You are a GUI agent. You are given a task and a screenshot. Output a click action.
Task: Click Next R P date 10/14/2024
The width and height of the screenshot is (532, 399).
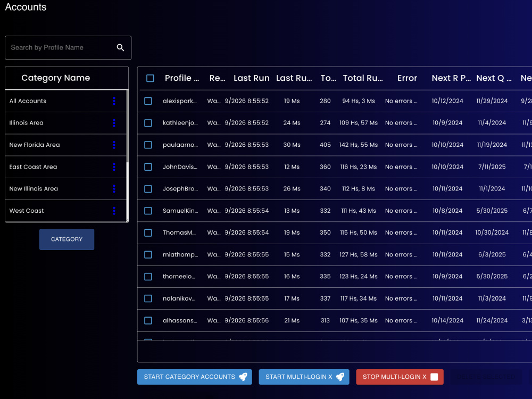click(447, 320)
